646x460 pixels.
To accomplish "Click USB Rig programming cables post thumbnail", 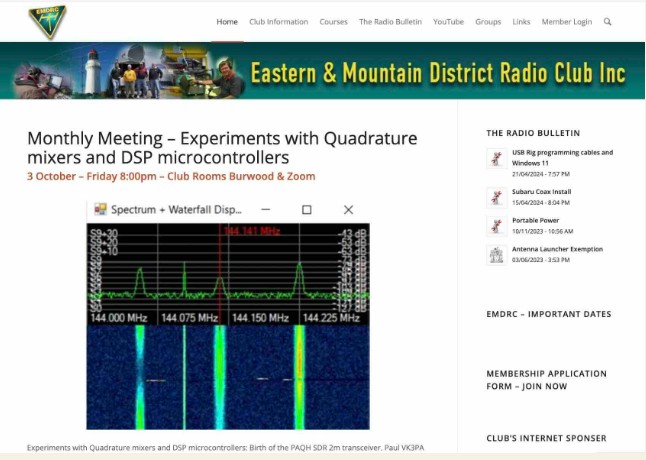I will [x=495, y=158].
